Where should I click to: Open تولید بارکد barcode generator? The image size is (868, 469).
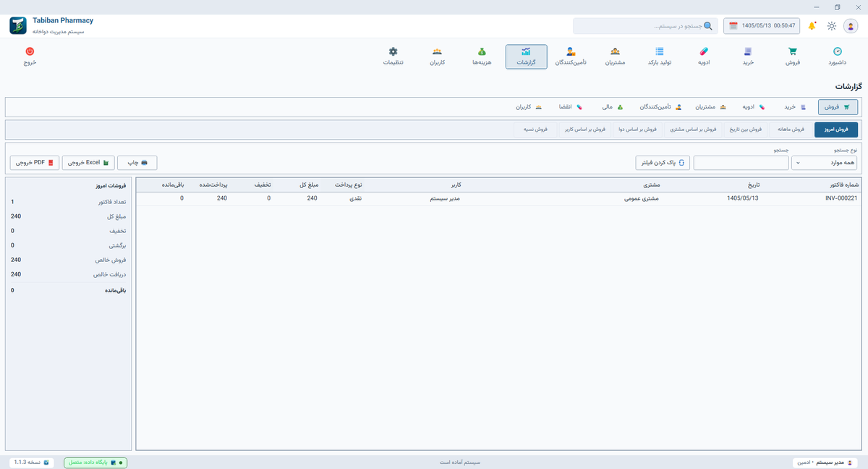coord(659,56)
